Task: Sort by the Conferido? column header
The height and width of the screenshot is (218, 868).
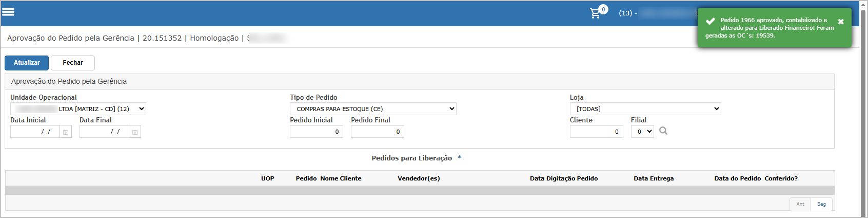Action: pos(781,178)
